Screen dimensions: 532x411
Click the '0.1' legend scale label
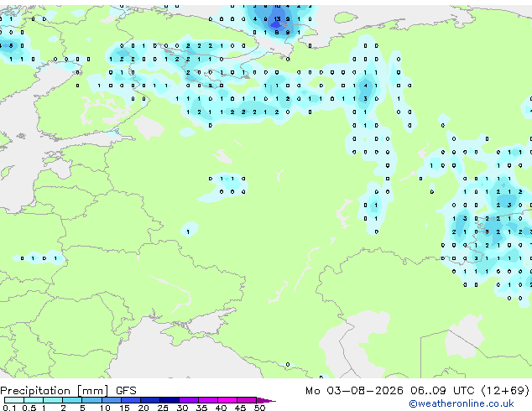(x=9, y=408)
